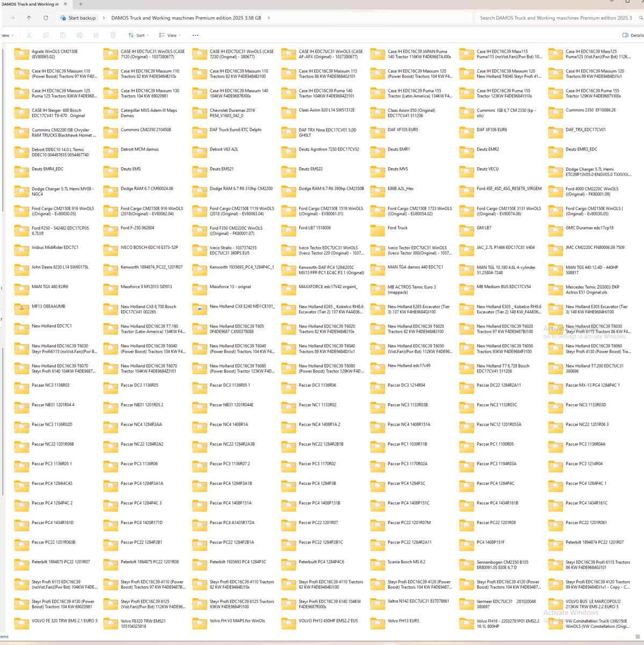Click the Cut scissors icon

click(29, 35)
